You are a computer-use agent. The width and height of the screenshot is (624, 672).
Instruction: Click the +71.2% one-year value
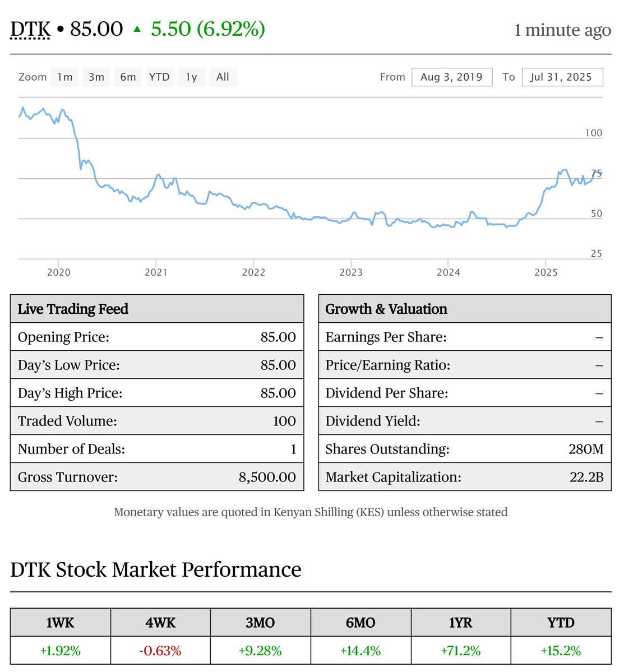click(x=461, y=651)
